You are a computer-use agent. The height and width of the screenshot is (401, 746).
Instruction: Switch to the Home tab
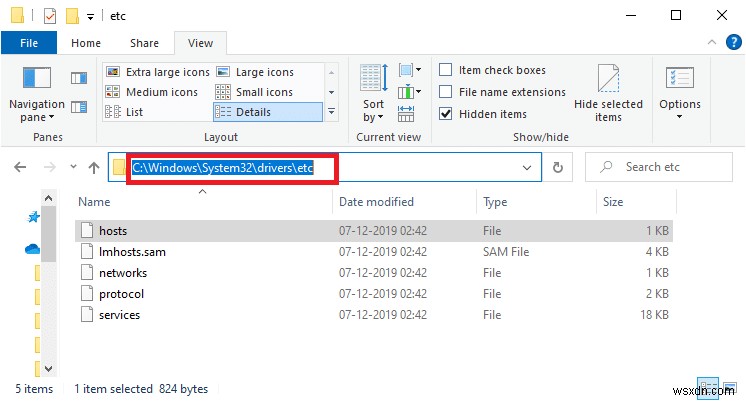click(86, 43)
